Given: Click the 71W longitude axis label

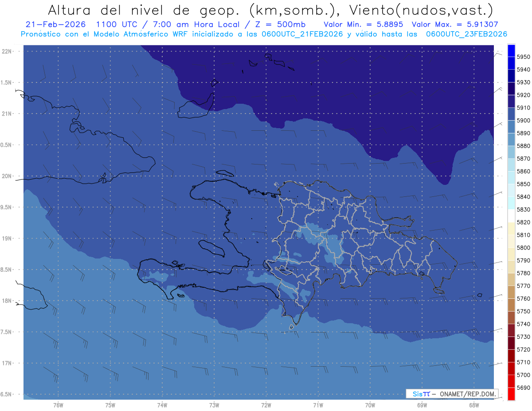Looking at the screenshot, I should (318, 405).
